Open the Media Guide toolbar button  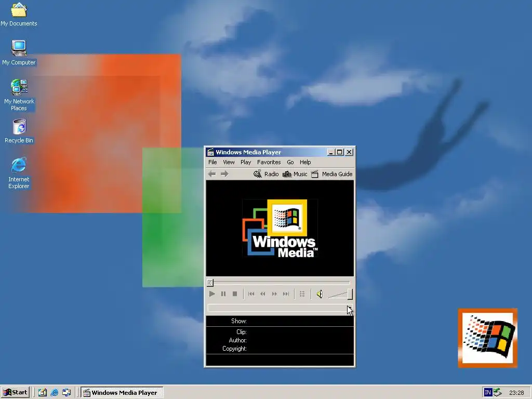(x=332, y=174)
